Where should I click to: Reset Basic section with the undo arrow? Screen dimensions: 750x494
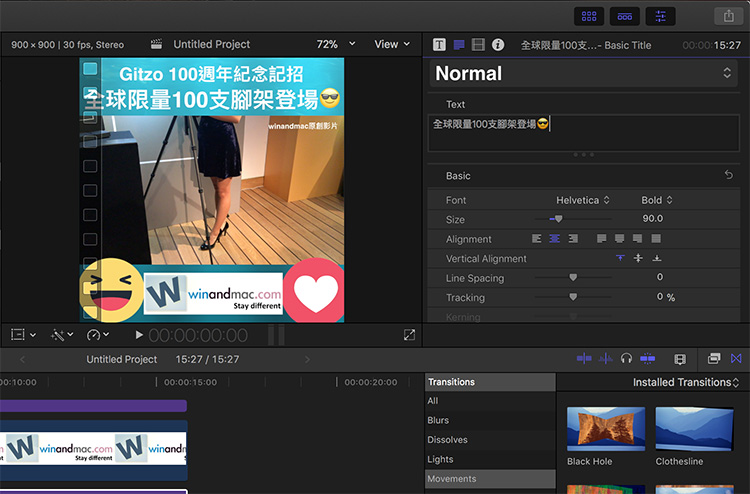click(x=729, y=176)
